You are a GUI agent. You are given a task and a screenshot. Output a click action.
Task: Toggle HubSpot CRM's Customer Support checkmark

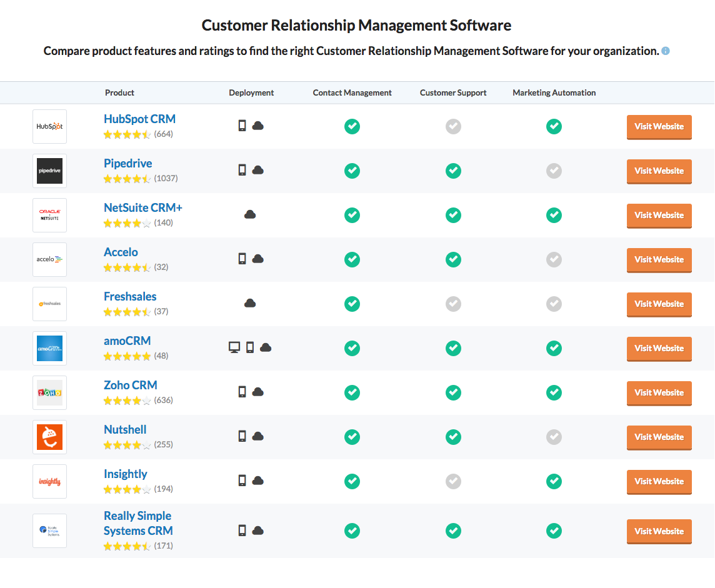point(453,126)
